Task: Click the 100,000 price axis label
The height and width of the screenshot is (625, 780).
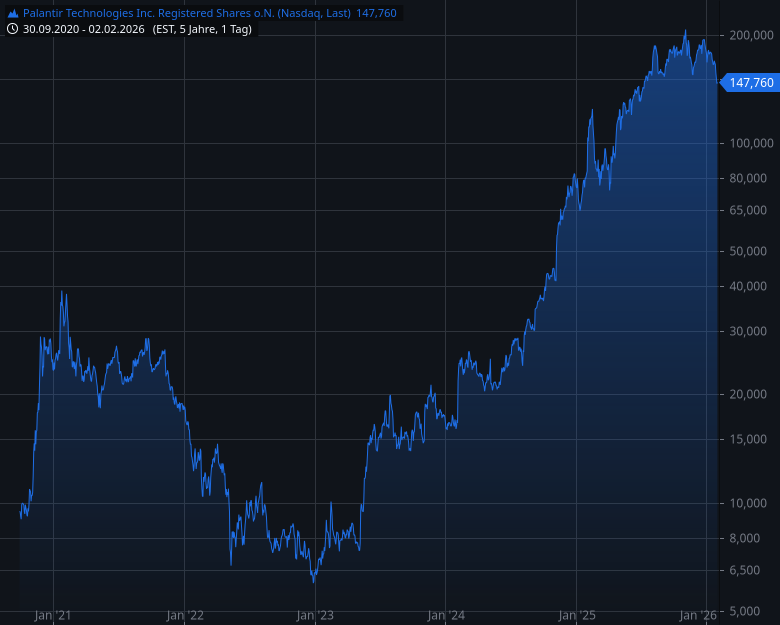Action: point(751,143)
